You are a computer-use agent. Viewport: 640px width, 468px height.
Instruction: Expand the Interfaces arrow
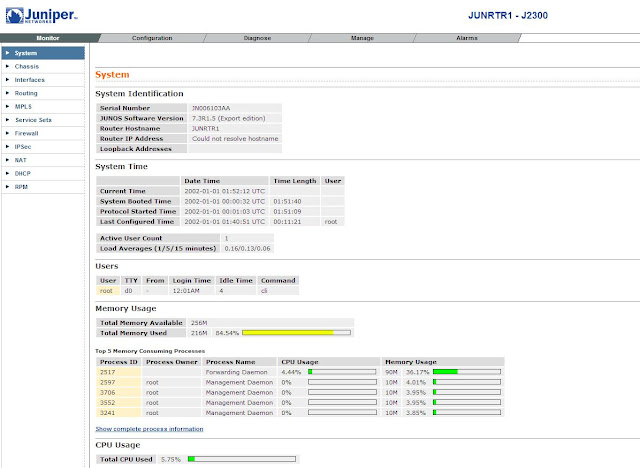[7, 80]
